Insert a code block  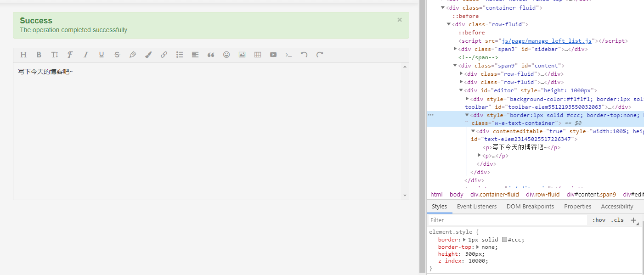point(288,55)
